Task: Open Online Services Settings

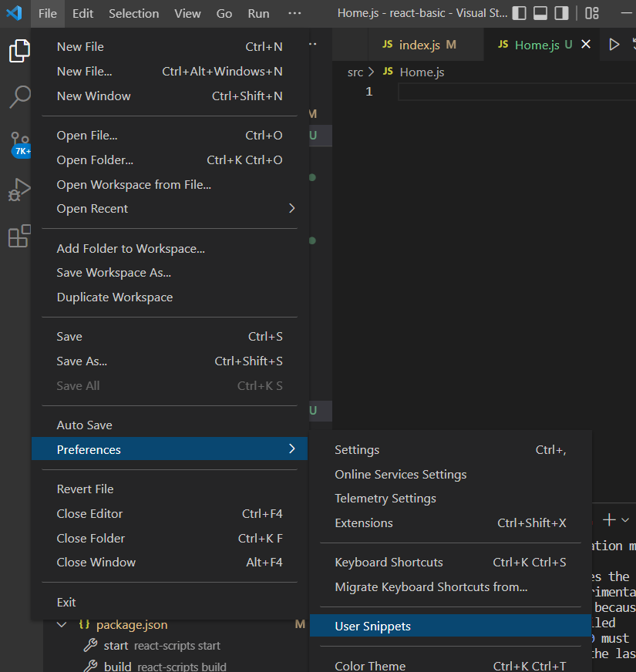Action: (450, 475)
